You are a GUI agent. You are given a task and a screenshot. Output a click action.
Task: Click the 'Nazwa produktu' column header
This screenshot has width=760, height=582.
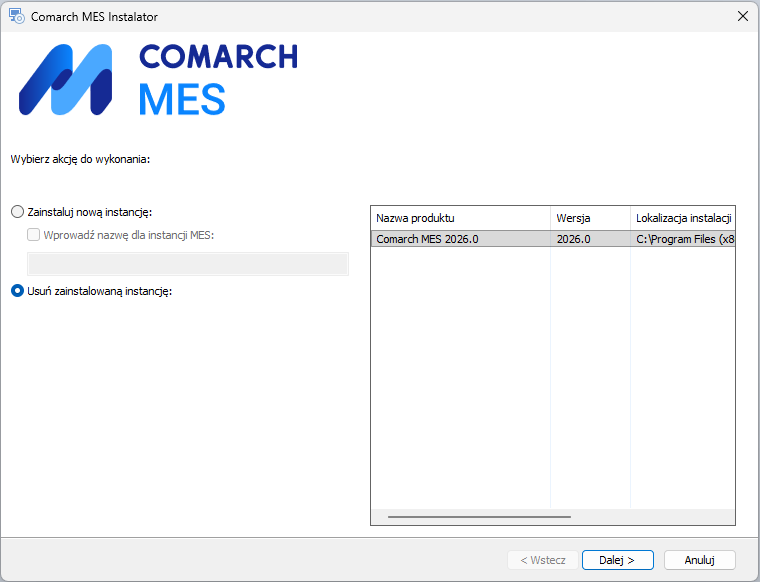460,218
